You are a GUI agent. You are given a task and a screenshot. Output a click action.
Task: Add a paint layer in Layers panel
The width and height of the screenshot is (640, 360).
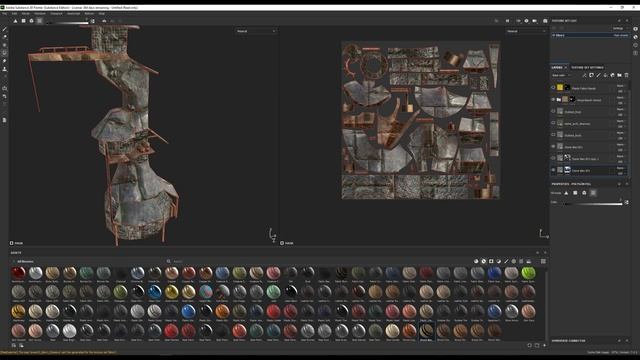tap(598, 75)
